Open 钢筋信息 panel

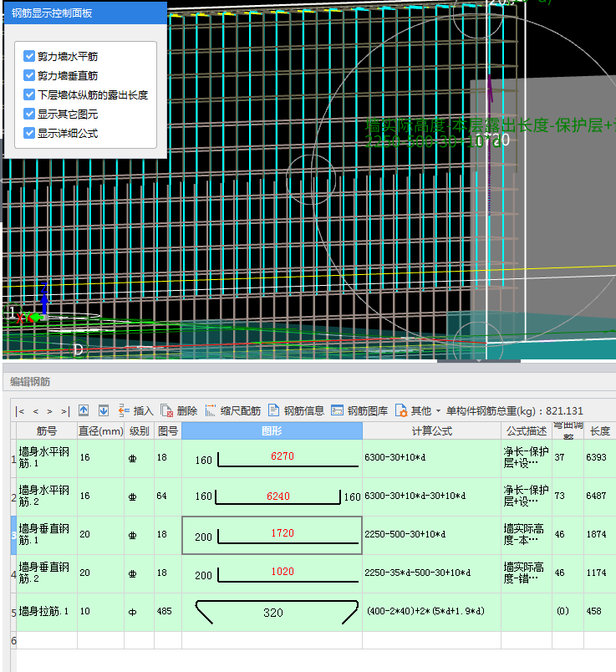coord(296,410)
